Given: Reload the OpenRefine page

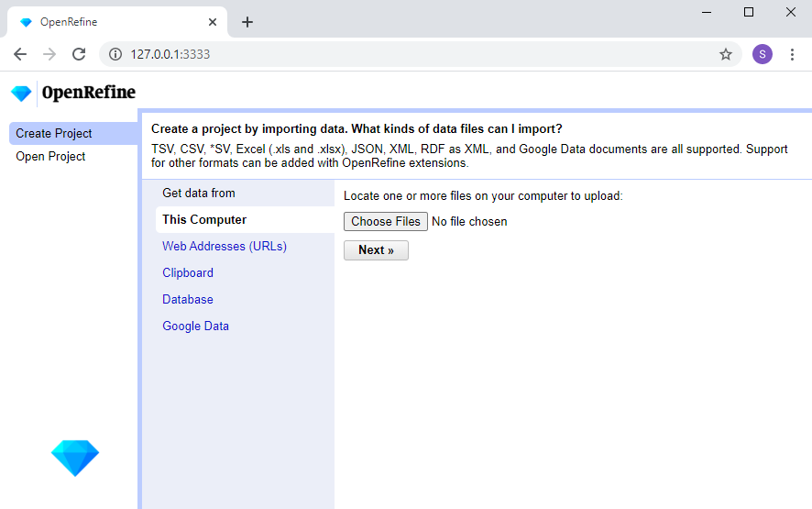Looking at the screenshot, I should pos(79,54).
